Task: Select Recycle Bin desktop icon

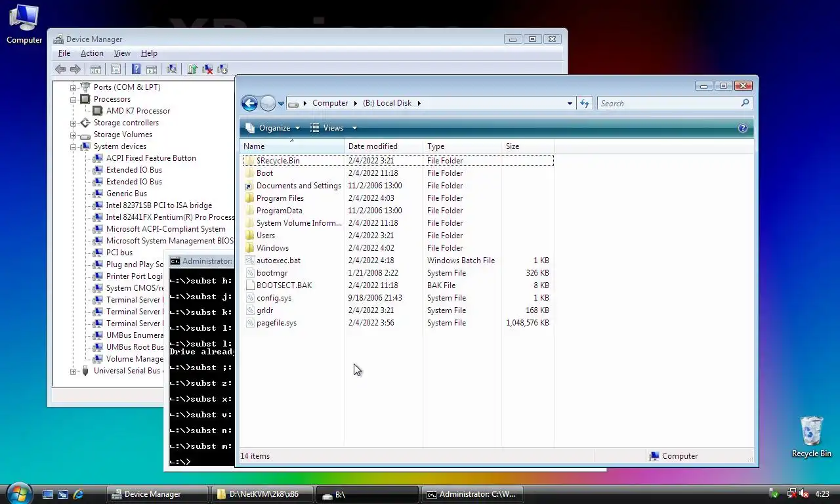Action: click(812, 436)
